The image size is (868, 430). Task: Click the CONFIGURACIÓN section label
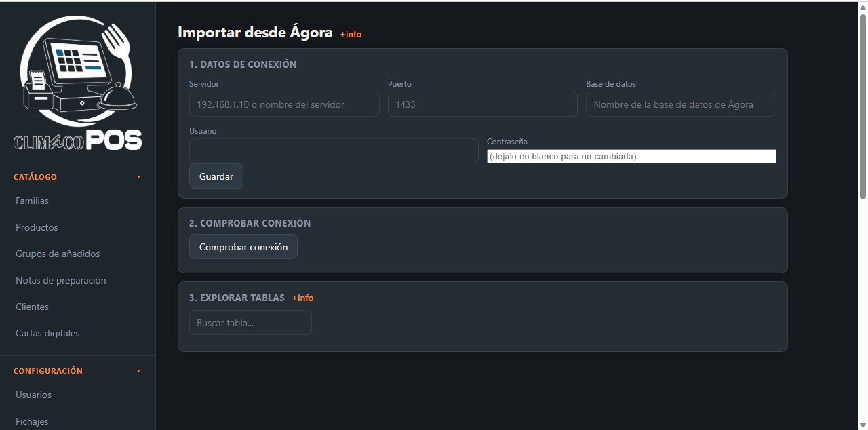pos(48,371)
